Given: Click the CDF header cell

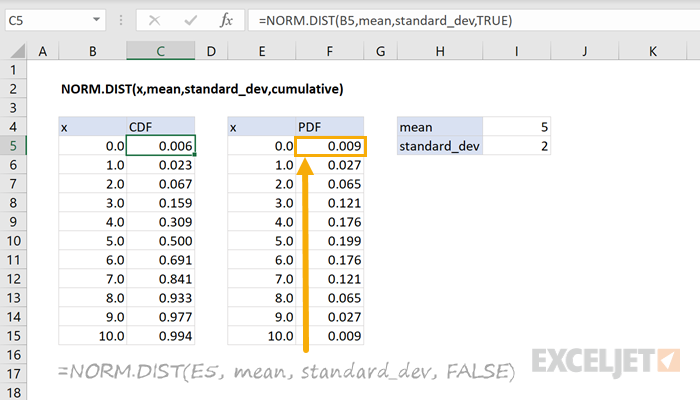Looking at the screenshot, I should click(161, 127).
